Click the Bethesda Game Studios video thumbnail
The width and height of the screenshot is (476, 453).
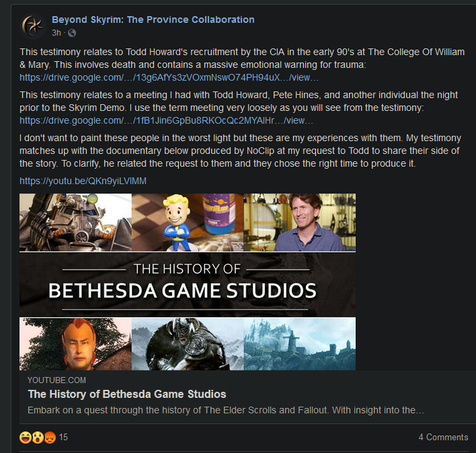coord(188,282)
